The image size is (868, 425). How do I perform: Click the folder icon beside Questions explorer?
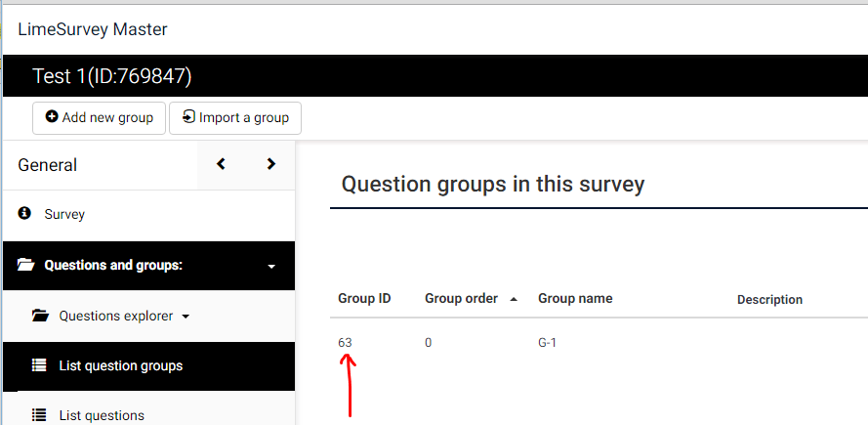[x=40, y=316]
